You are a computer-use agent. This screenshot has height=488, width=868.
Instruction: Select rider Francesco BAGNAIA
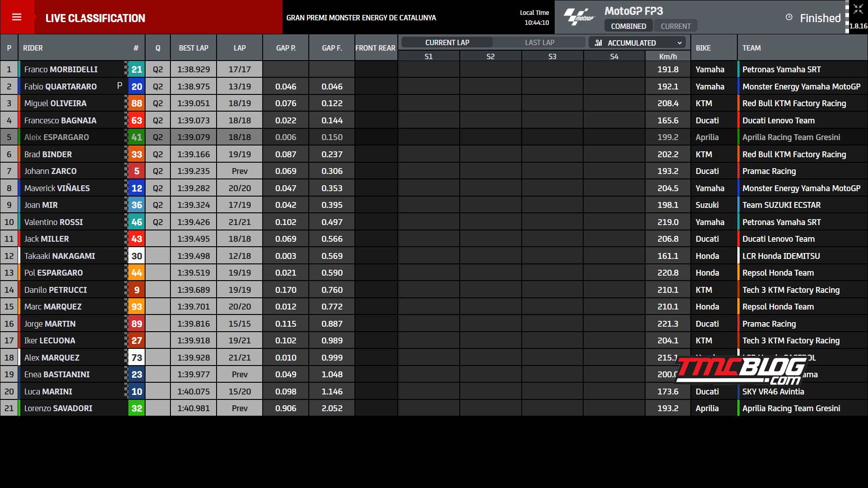[60, 121]
